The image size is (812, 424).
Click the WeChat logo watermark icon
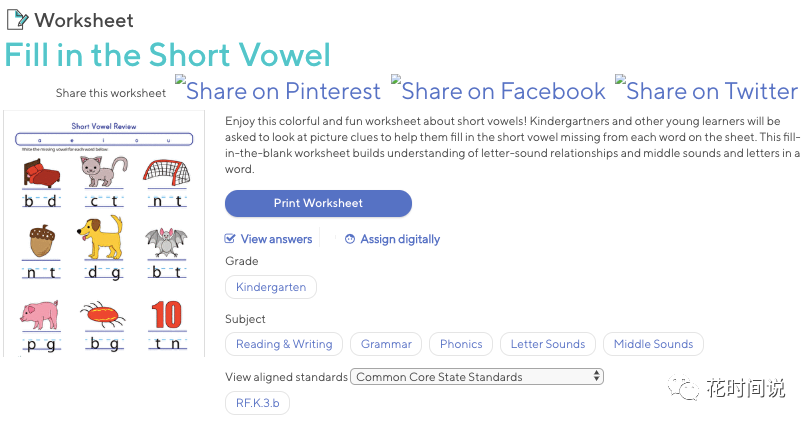[683, 388]
